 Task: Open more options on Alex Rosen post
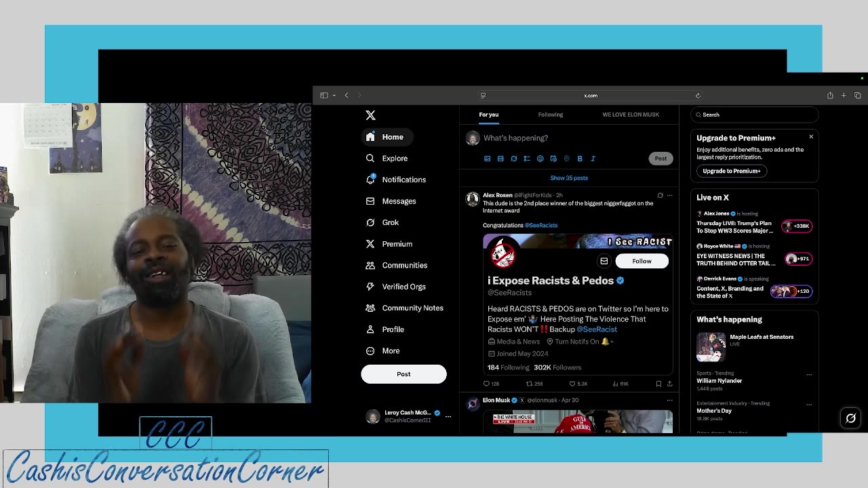pyautogui.click(x=669, y=196)
